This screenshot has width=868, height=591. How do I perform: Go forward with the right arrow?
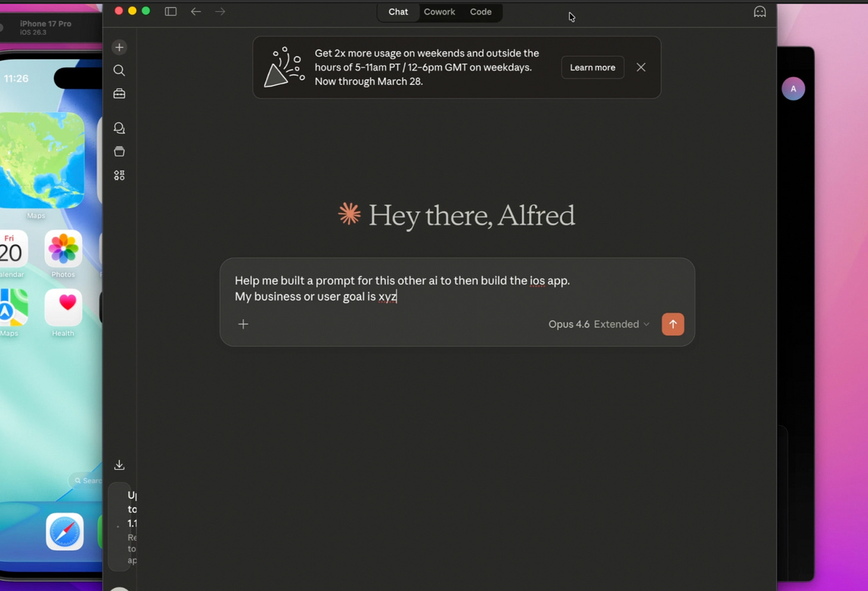tap(220, 11)
